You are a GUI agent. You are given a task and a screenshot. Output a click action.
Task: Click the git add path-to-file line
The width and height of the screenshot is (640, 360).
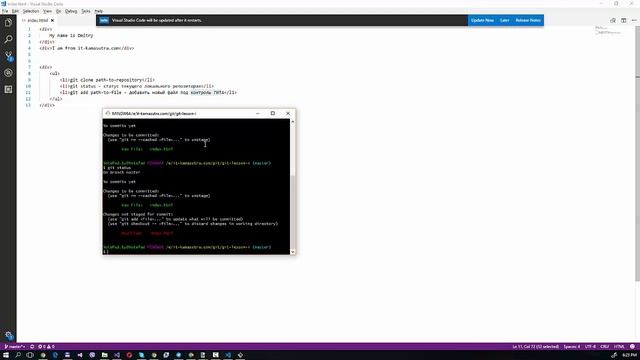pyautogui.click(x=148, y=93)
